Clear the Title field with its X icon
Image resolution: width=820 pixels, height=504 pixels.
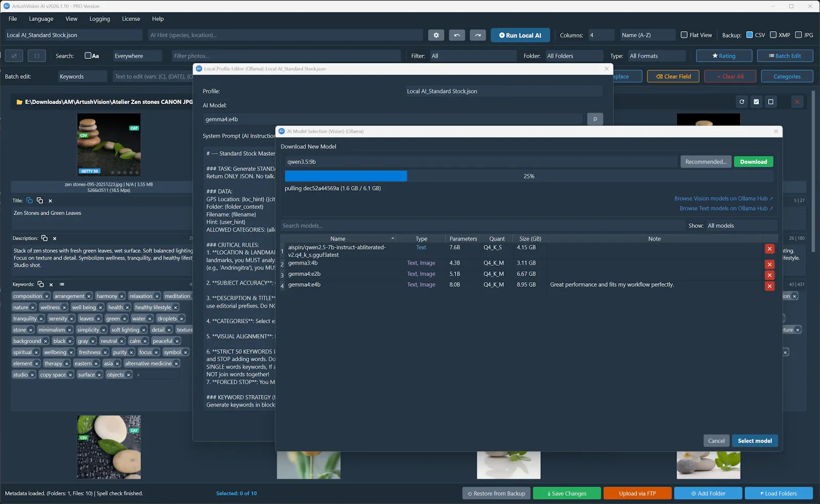tap(50, 201)
